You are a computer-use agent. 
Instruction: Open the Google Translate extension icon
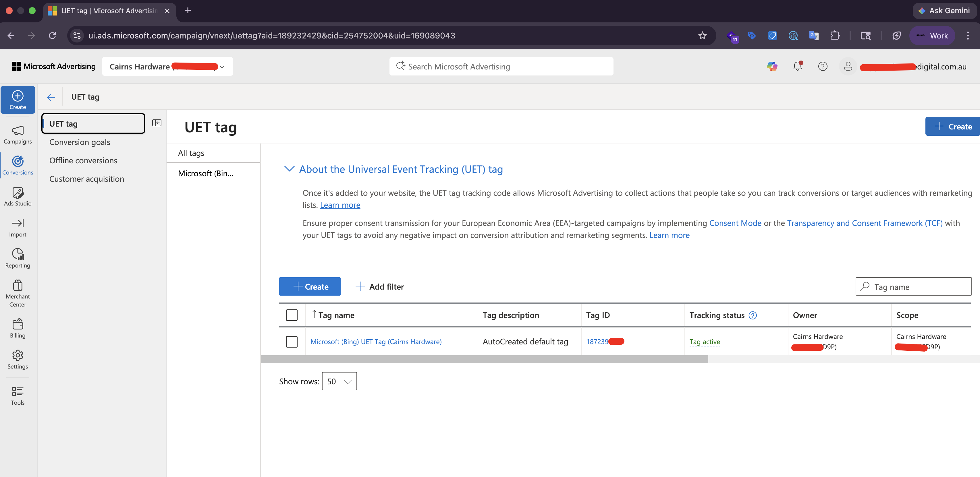pyautogui.click(x=814, y=36)
